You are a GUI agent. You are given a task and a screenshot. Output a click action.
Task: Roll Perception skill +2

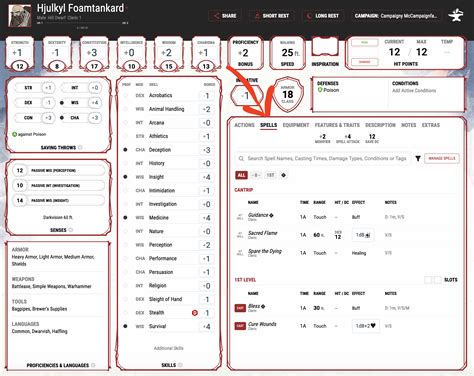pyautogui.click(x=206, y=245)
